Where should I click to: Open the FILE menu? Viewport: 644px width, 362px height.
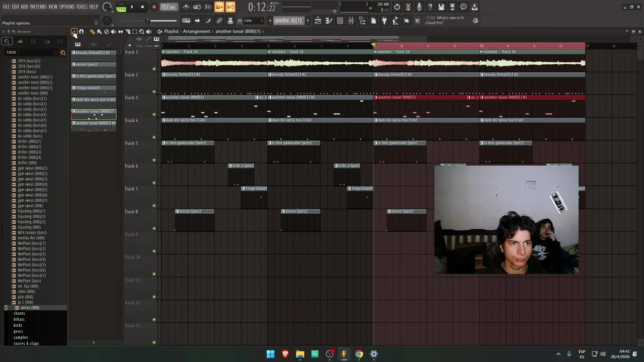6,7
